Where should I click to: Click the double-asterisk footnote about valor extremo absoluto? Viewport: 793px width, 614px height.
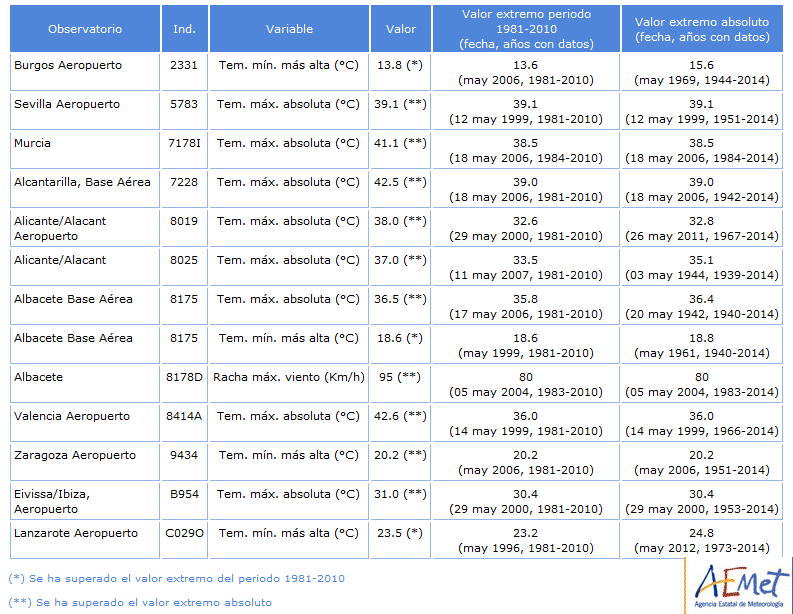pyautogui.click(x=140, y=602)
